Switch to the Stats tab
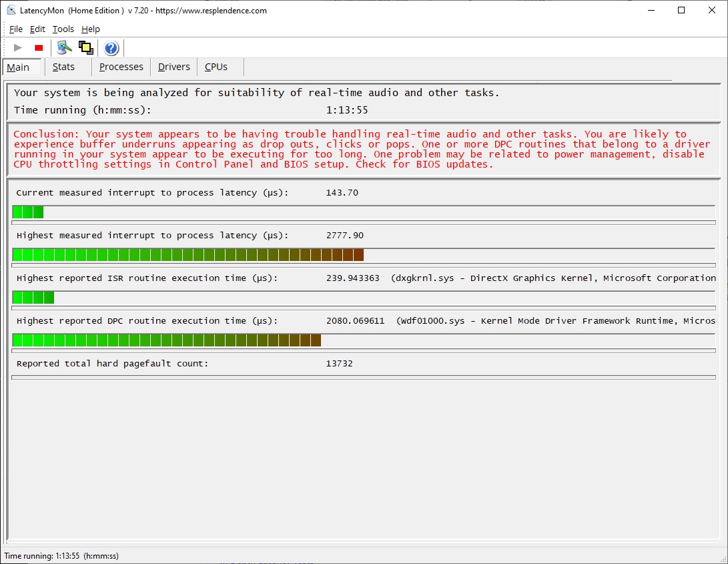This screenshot has height=564, width=728. (x=63, y=67)
